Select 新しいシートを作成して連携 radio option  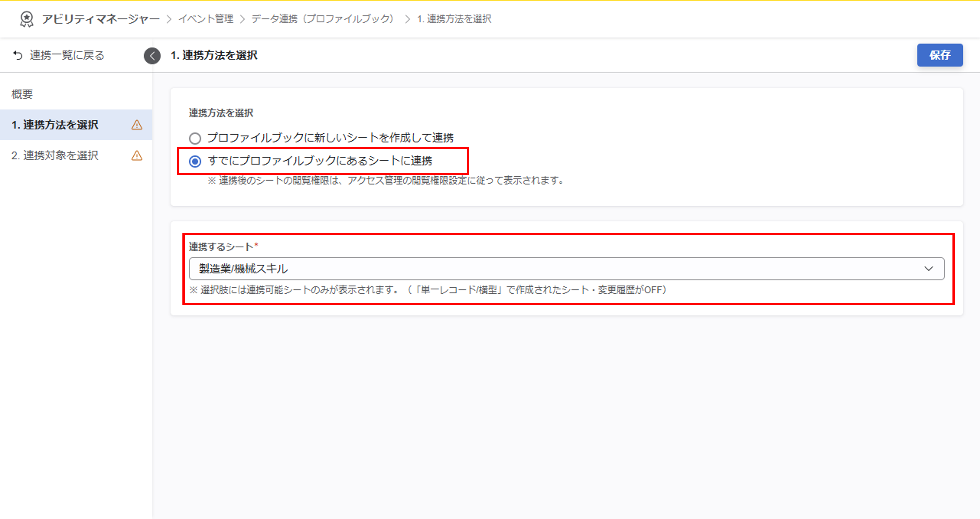point(195,138)
